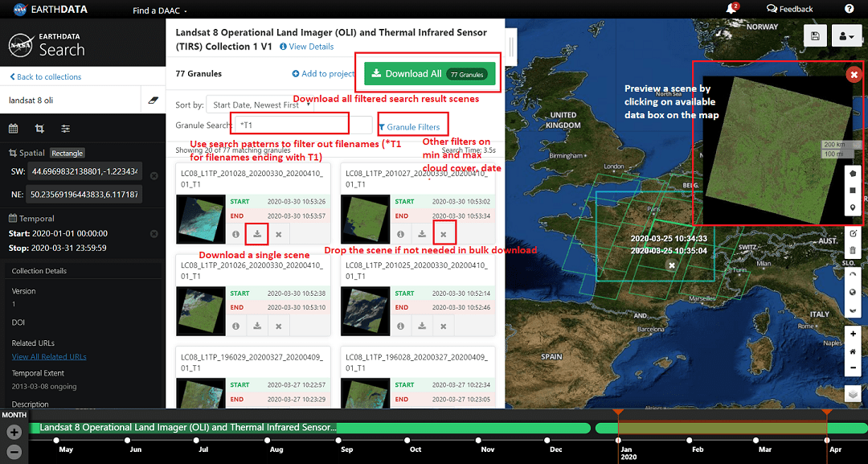Viewport: 868px width, 464px height.
Task: Preview thumbnail of granule 201026_20200330
Action: 200,310
